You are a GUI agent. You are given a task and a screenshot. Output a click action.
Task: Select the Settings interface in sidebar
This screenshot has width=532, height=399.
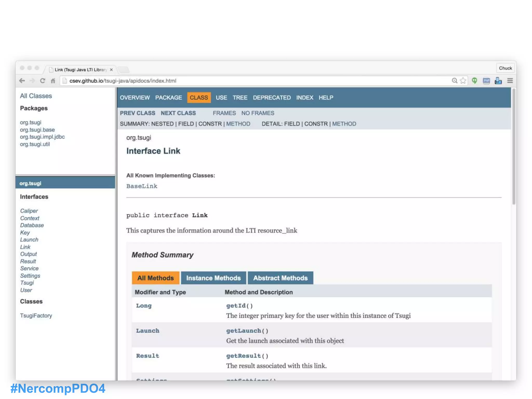tap(30, 276)
